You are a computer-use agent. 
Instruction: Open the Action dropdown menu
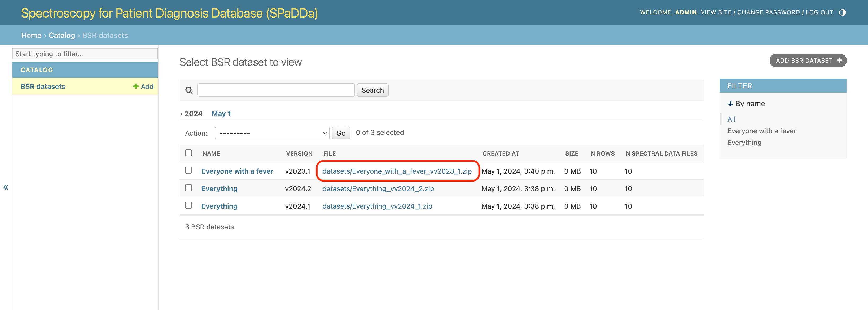[272, 133]
